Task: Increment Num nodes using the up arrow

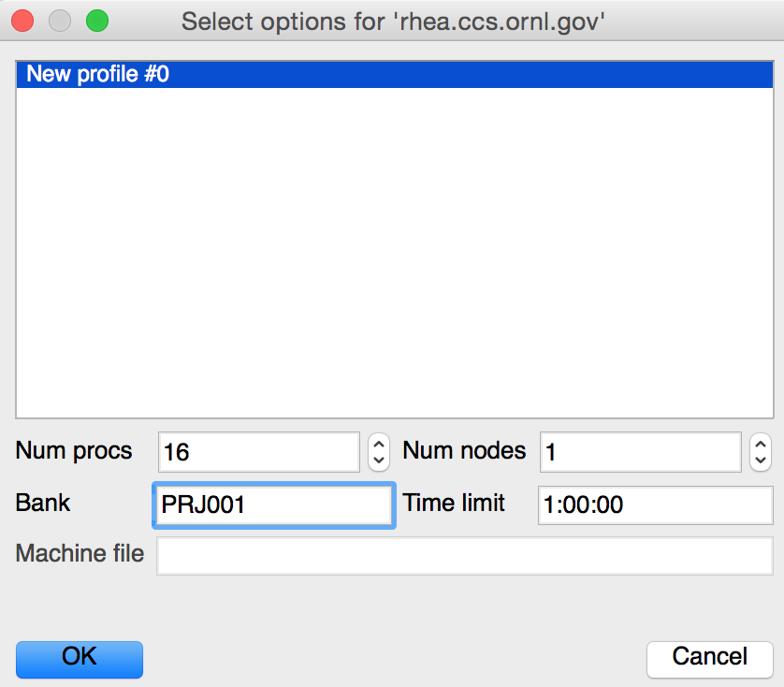Action: pos(761,443)
